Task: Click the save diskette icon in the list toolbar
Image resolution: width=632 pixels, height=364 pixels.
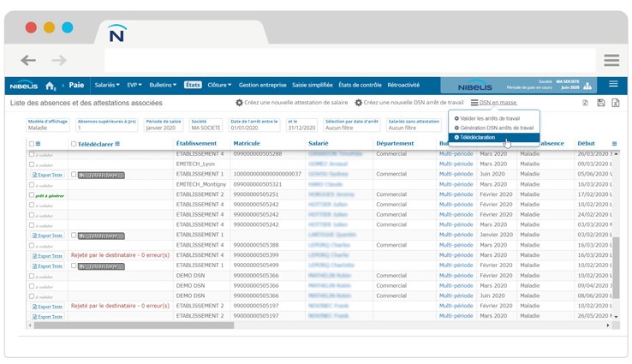Action: coord(600,103)
